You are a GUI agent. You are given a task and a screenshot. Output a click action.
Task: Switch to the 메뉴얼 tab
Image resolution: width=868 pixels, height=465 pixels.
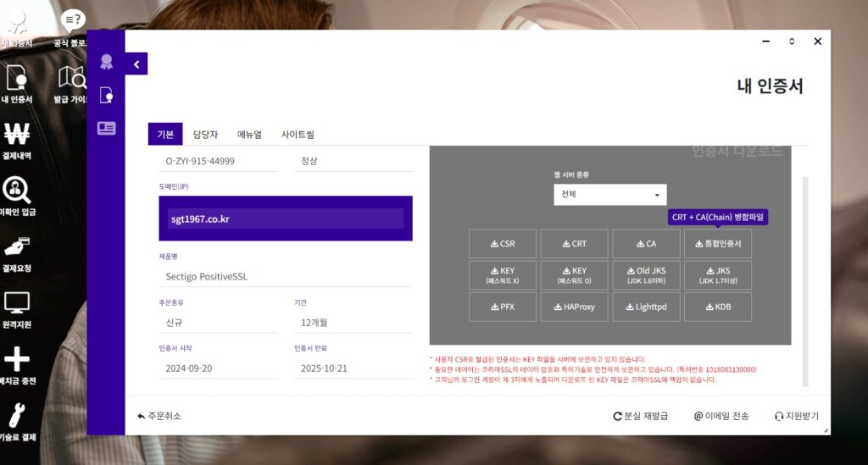[x=249, y=135]
